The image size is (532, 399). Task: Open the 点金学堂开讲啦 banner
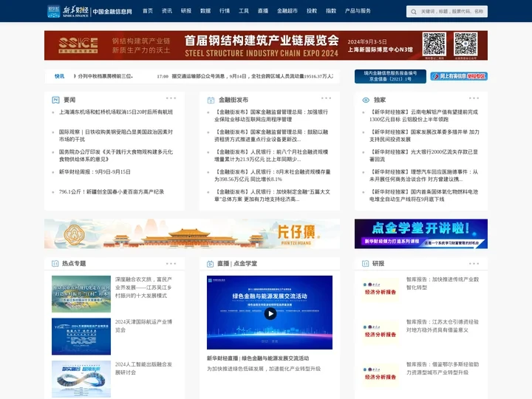[421, 233]
